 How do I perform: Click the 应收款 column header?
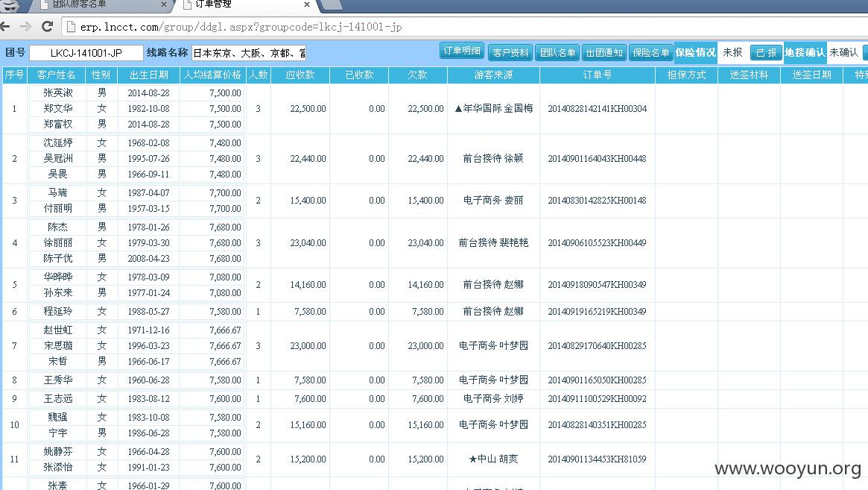point(300,75)
